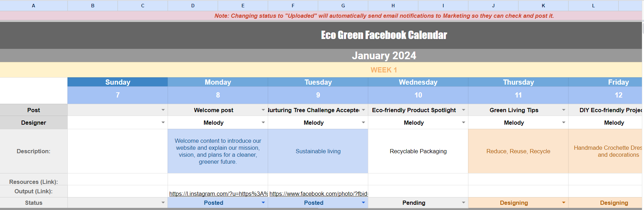
Task: Select the Sustainable living description cell
Action: coord(318,151)
